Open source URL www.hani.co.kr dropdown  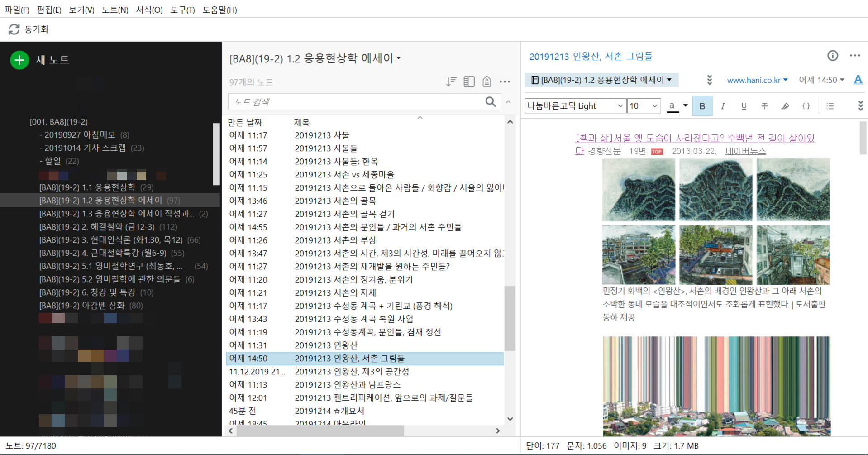tap(757, 80)
